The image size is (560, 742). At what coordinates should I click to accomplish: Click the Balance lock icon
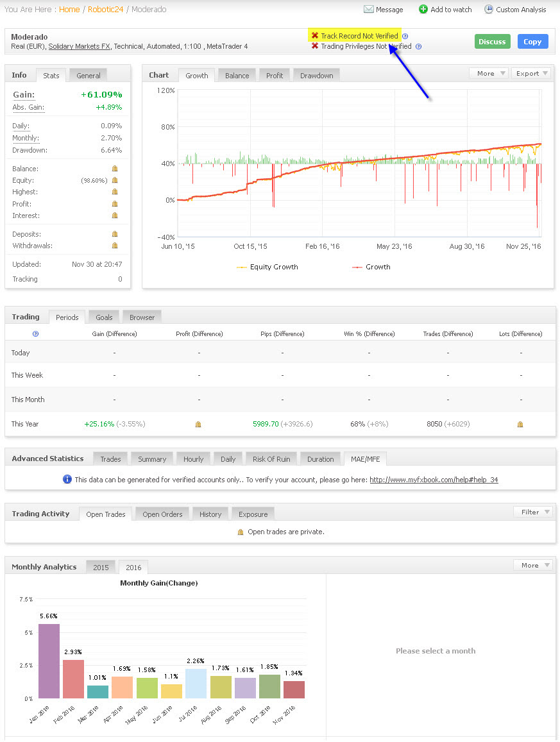(115, 169)
